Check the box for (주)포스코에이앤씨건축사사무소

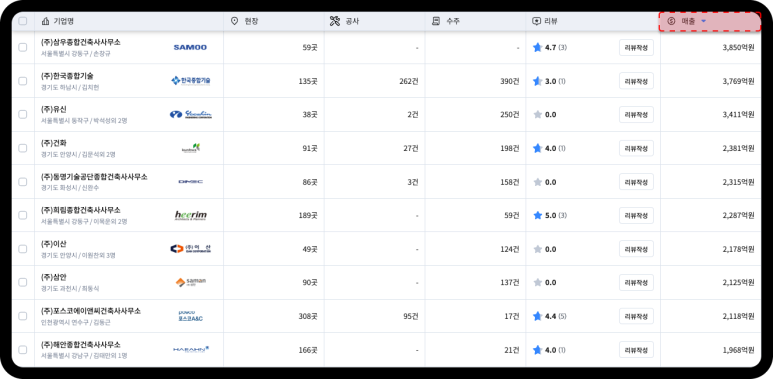(23, 316)
